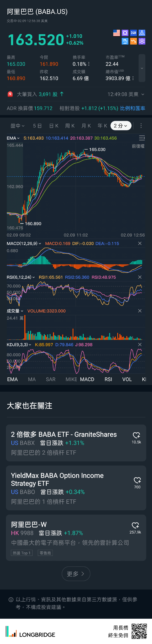This screenshot has width=152, height=644.
Task: Hide the KDJ indicator panel
Action: [x=140, y=345]
